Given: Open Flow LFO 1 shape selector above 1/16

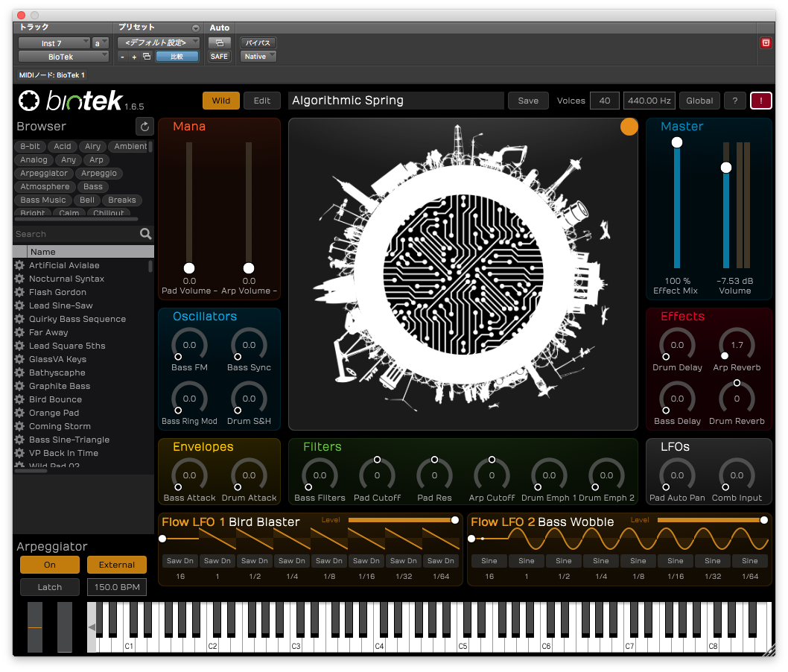Looking at the screenshot, I should [366, 561].
